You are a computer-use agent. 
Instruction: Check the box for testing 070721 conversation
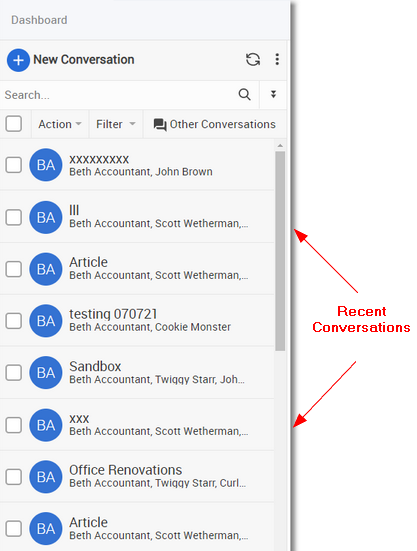point(14,321)
